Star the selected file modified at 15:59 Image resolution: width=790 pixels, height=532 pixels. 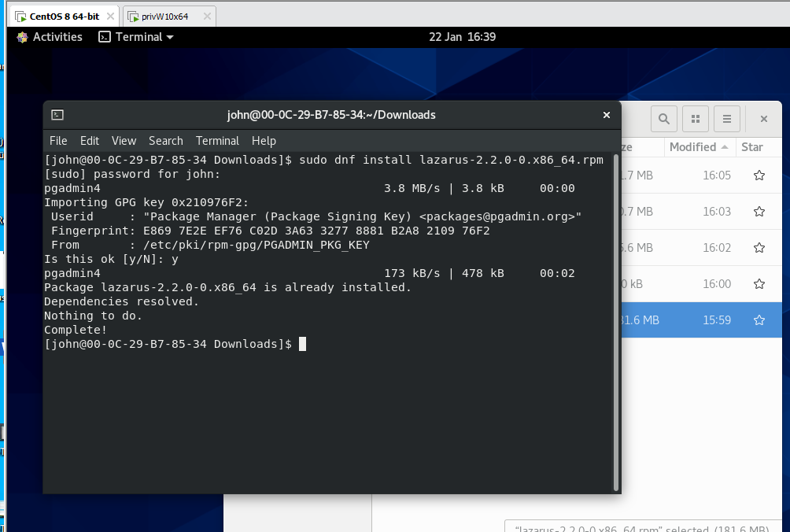pos(759,320)
